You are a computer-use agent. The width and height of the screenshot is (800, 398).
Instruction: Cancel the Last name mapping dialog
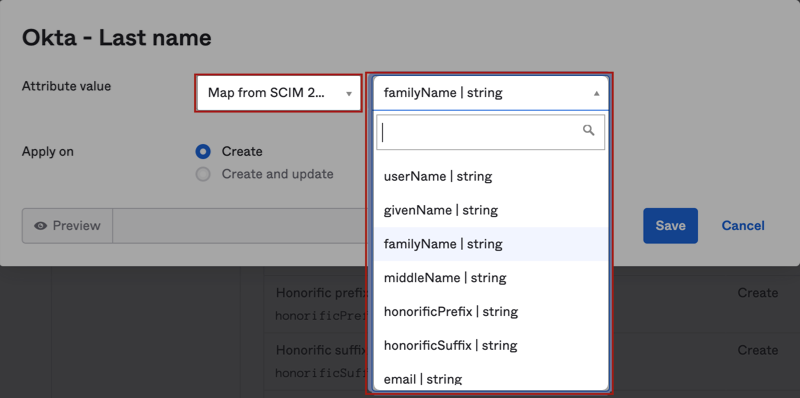coord(743,226)
